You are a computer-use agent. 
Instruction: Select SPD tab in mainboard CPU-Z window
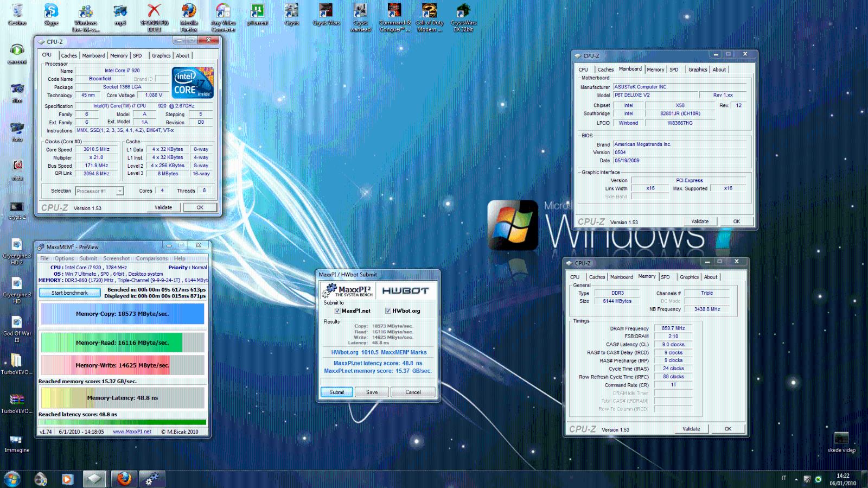point(674,69)
